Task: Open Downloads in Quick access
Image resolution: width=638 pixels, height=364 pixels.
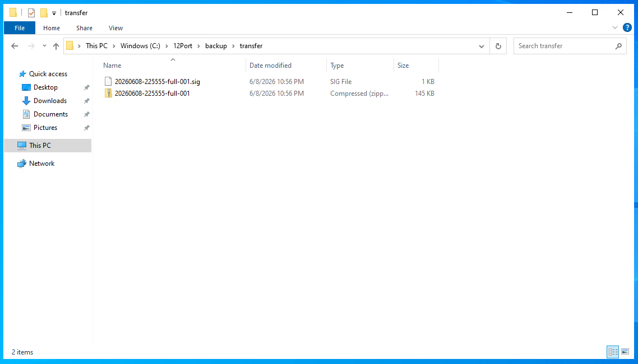Action: click(x=50, y=101)
